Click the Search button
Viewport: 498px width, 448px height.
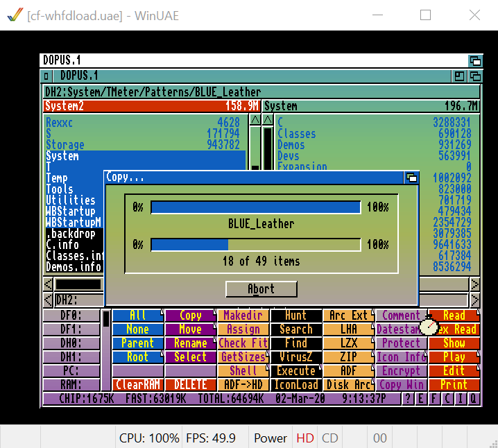coord(296,329)
